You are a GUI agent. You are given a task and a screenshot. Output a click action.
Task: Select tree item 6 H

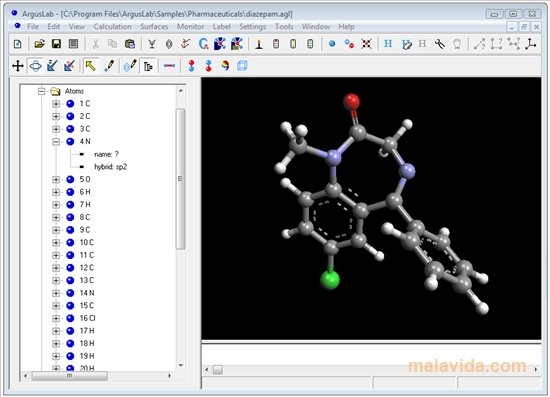(x=85, y=192)
